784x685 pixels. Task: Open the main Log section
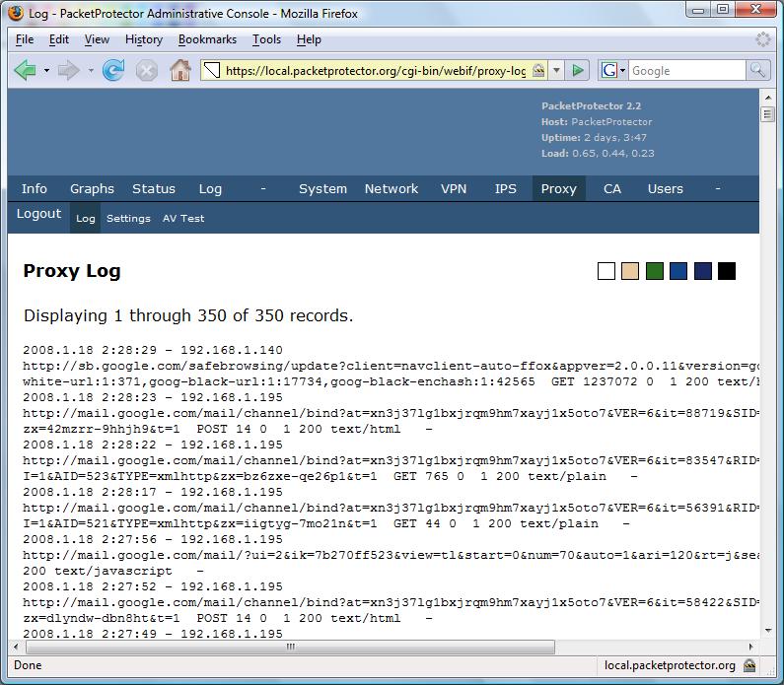pos(210,189)
